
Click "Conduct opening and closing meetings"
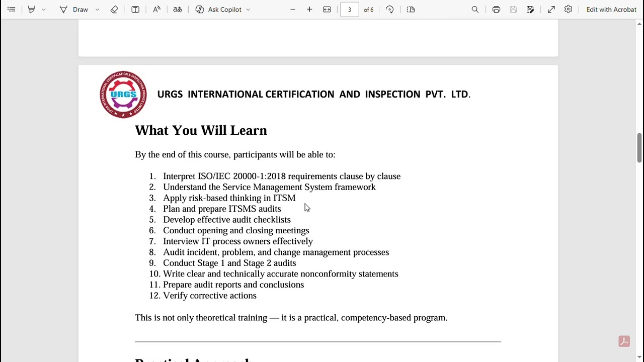coord(236,230)
